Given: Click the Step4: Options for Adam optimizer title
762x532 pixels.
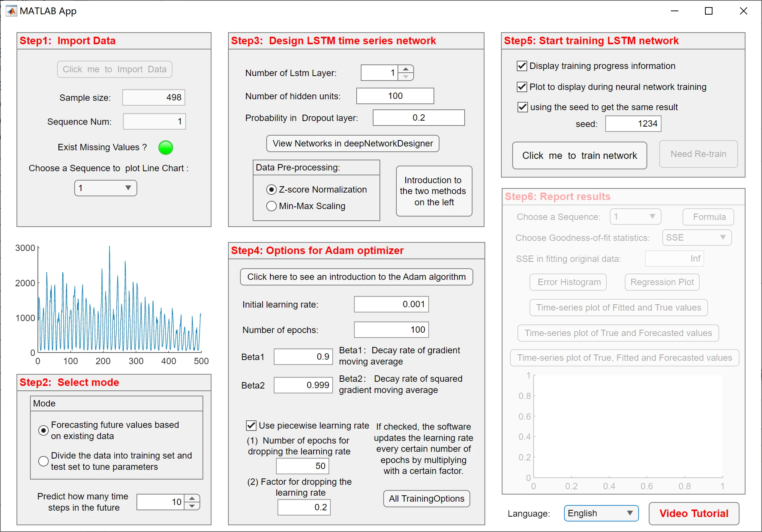Looking at the screenshot, I should [317, 251].
